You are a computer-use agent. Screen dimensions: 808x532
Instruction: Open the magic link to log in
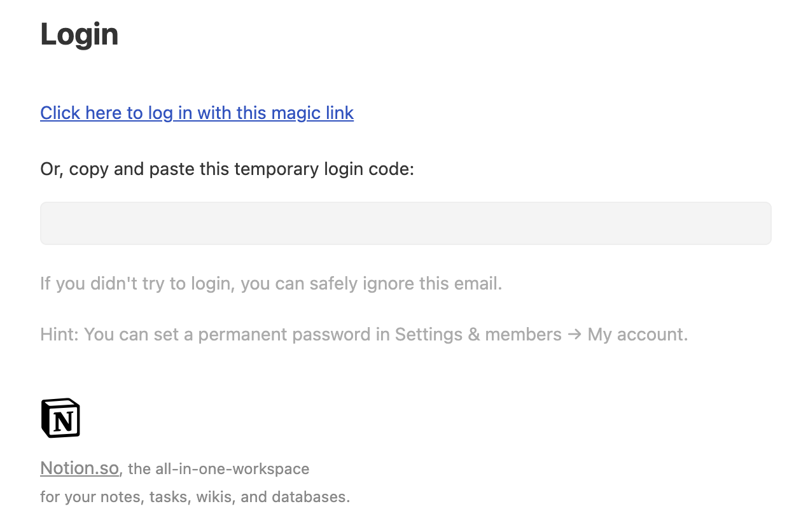pos(197,113)
